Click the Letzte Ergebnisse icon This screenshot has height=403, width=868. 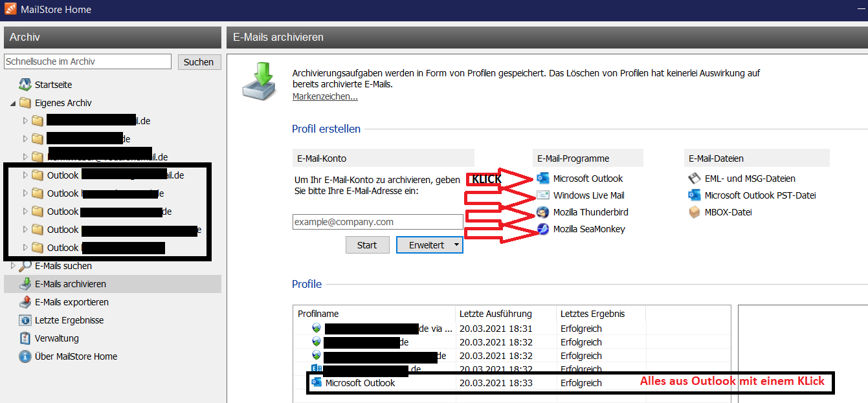(x=25, y=320)
